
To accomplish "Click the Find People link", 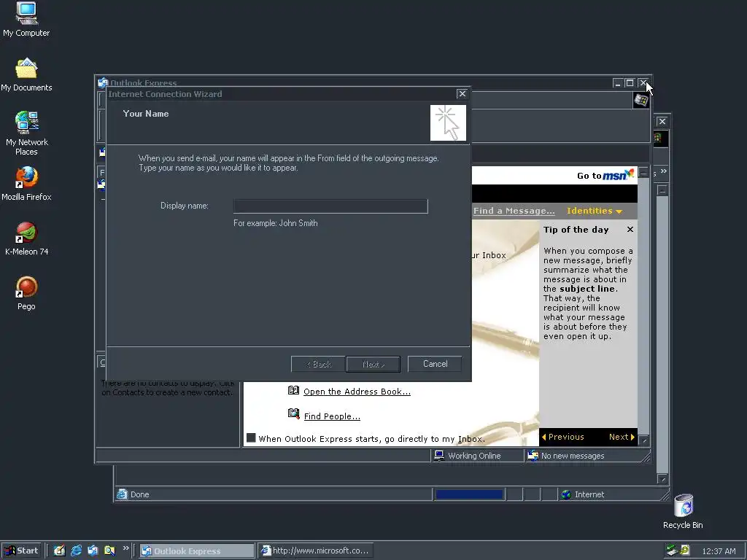I will [x=332, y=416].
